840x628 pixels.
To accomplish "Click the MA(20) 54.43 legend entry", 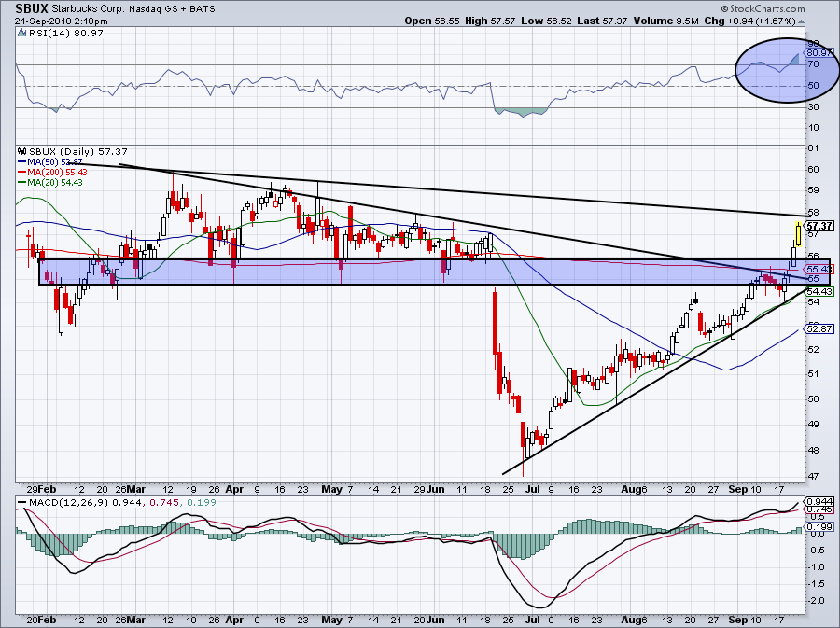I will 50,183.
